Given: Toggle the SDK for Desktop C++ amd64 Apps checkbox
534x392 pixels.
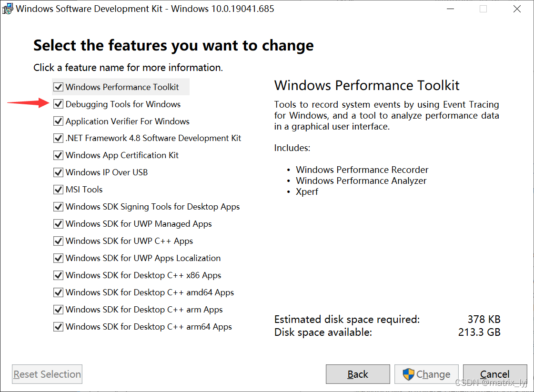Looking at the screenshot, I should click(x=58, y=292).
